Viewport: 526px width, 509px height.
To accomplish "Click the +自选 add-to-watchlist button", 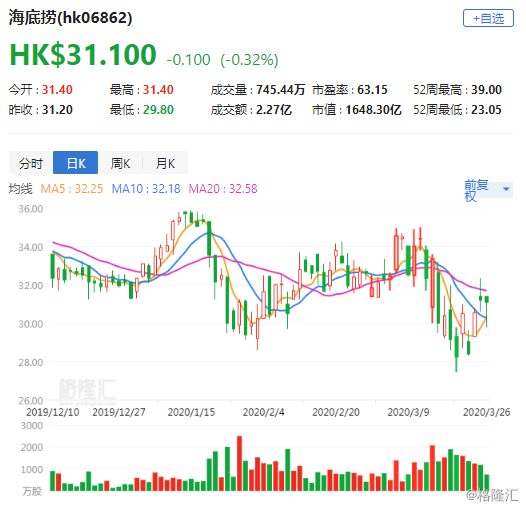I will tap(488, 18).
